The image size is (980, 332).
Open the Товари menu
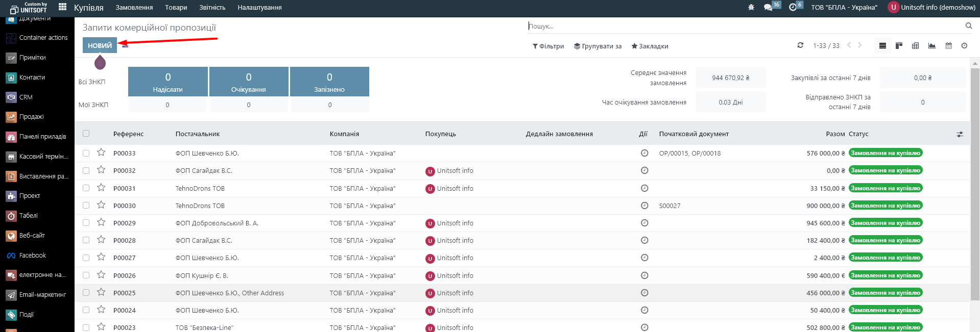point(176,7)
